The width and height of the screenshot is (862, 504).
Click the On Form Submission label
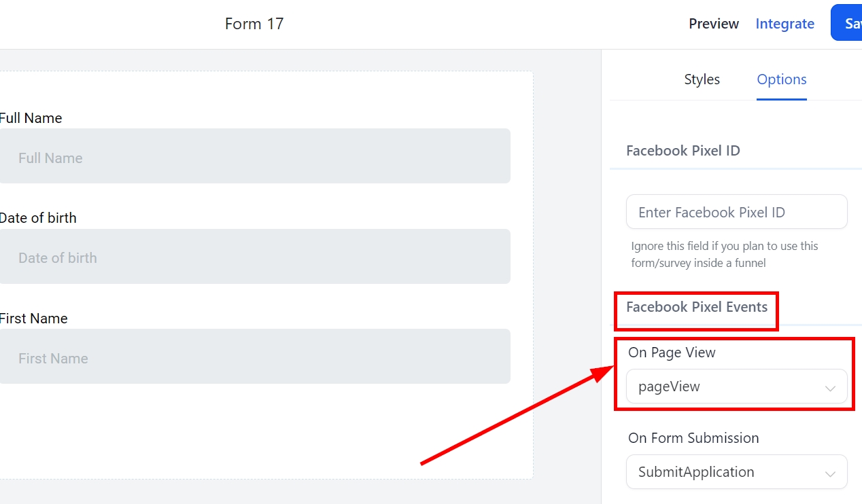coord(693,438)
